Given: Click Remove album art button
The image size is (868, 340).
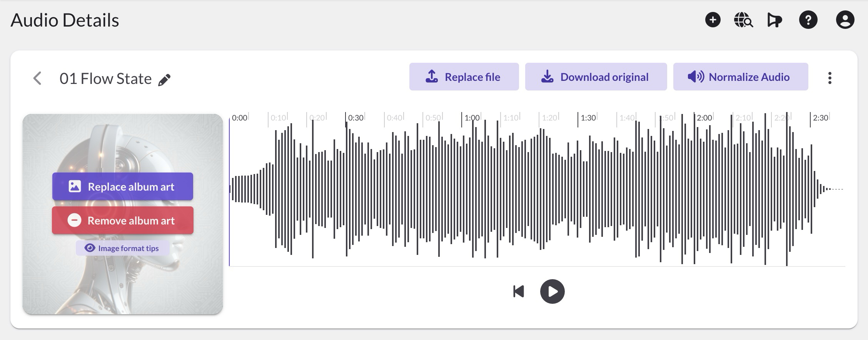Looking at the screenshot, I should tap(123, 220).
